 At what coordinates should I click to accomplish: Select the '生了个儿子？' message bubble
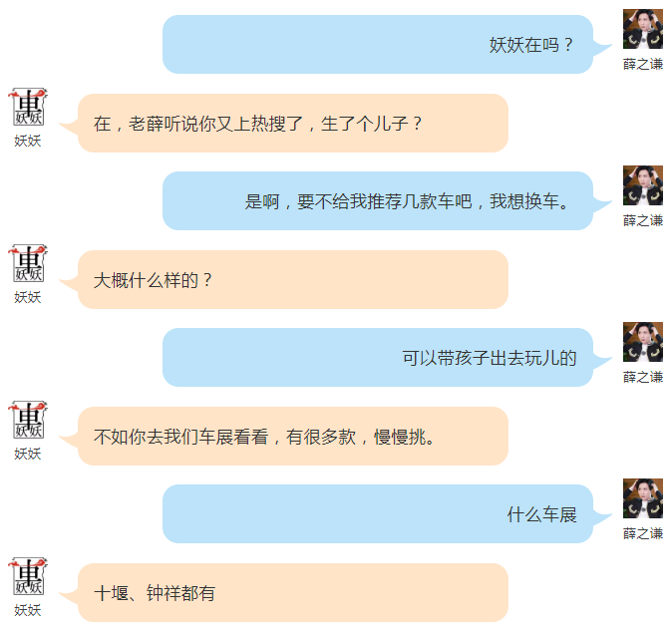tap(293, 124)
